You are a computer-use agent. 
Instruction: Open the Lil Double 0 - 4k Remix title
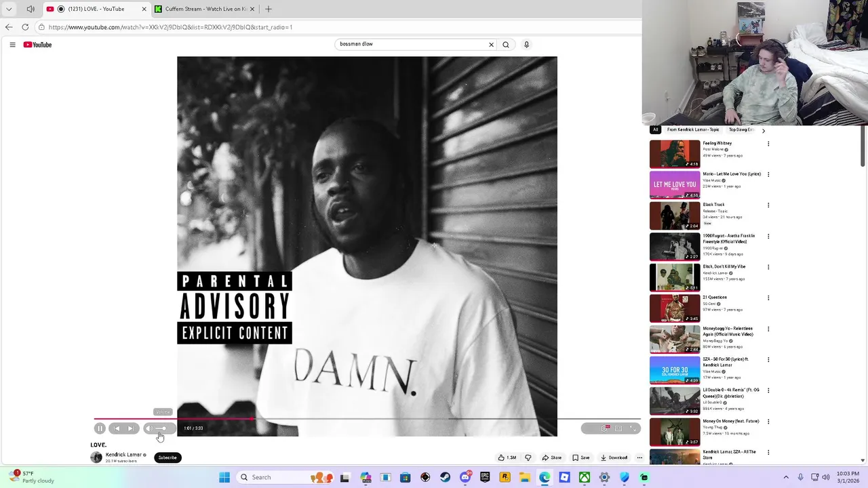(x=731, y=393)
